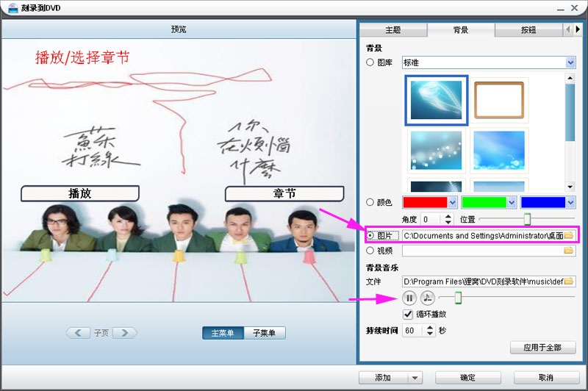Pick the red color swatch
This screenshot has height=391, width=588.
pos(426,202)
